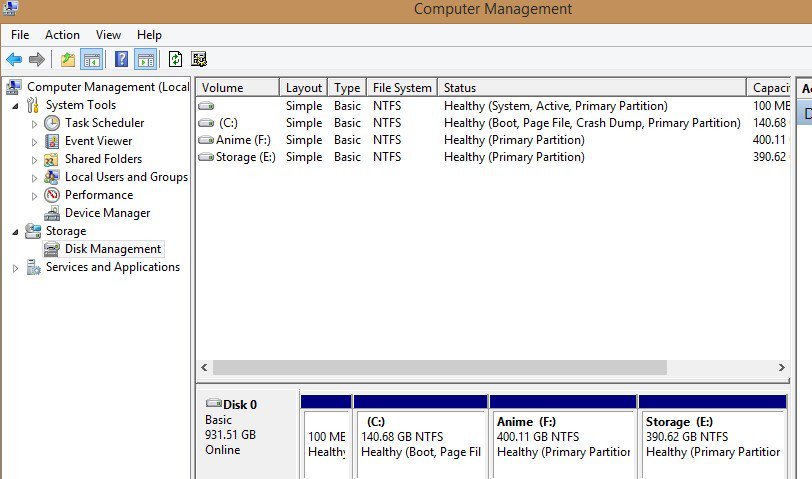Click the Disk Management tree icon
Image resolution: width=812 pixels, height=479 pixels.
pos(52,250)
